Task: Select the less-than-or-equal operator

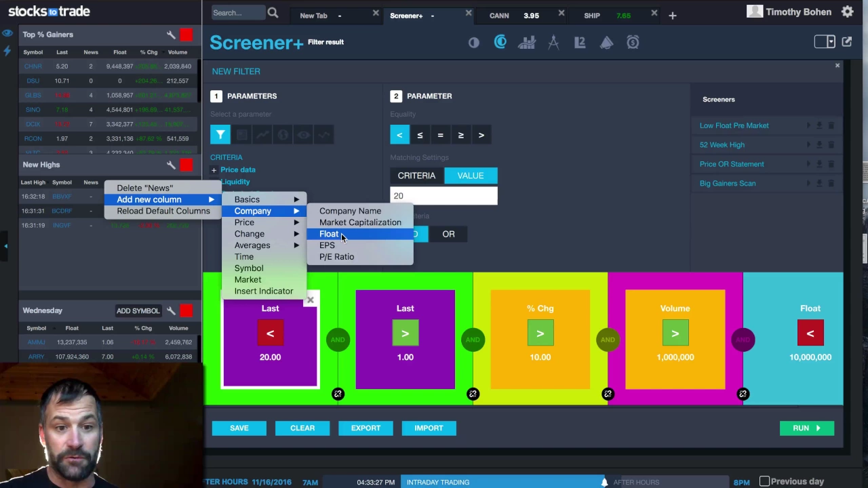Action: click(420, 135)
